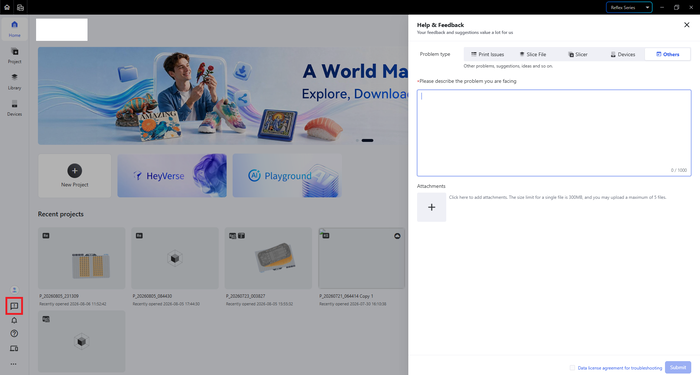This screenshot has width=700, height=375.
Task: Open the Project section in sidebar
Action: click(x=14, y=55)
